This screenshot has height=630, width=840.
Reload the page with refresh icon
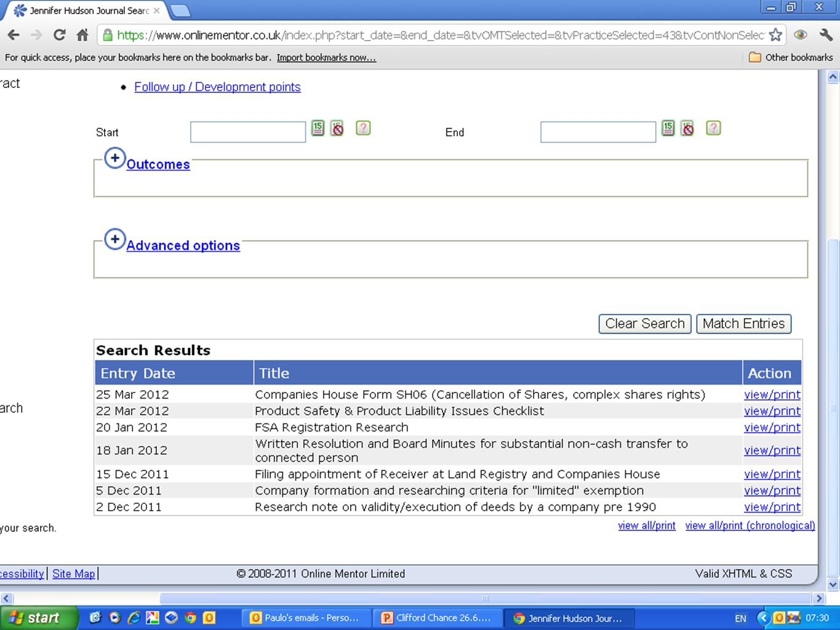(x=59, y=35)
